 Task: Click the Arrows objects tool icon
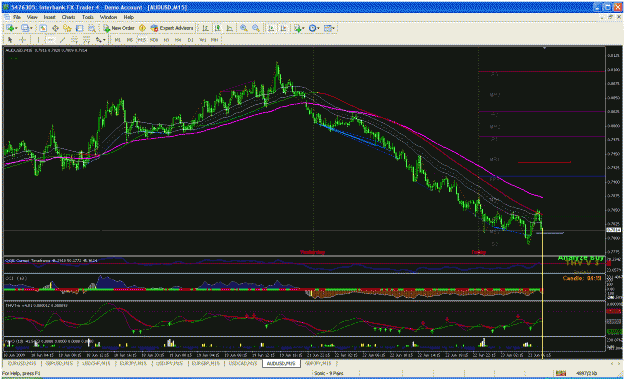98,40
